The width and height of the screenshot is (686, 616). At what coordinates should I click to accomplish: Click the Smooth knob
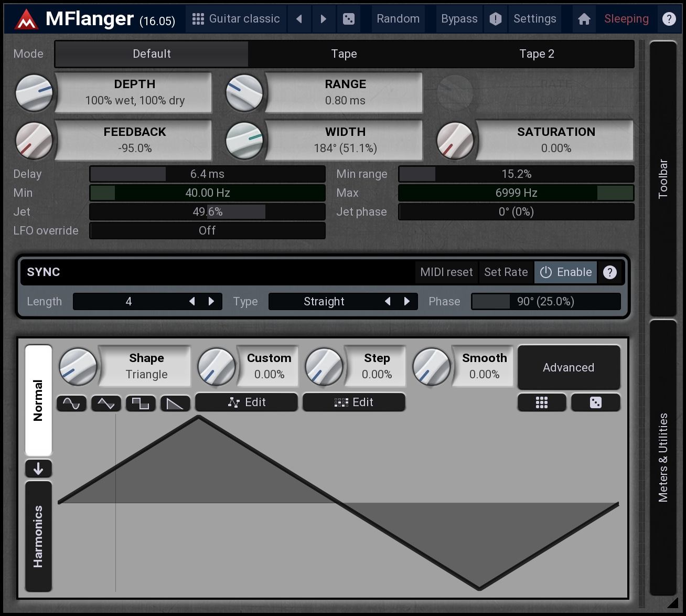tap(432, 366)
